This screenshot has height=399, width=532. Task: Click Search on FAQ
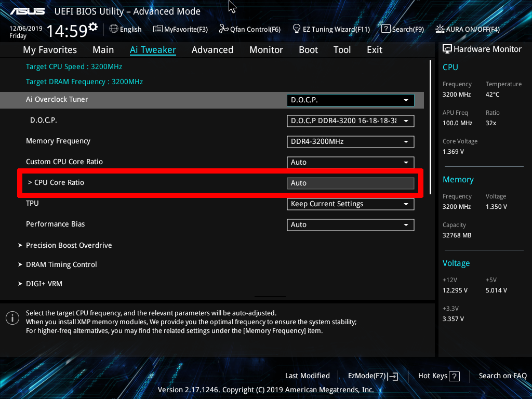[x=503, y=376]
